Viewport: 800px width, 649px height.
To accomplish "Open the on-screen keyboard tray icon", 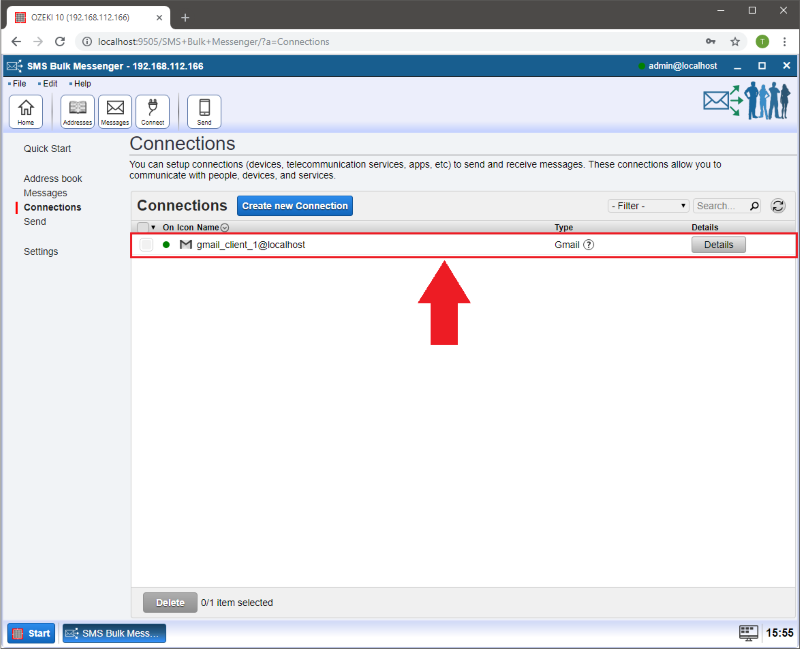I will [x=748, y=632].
